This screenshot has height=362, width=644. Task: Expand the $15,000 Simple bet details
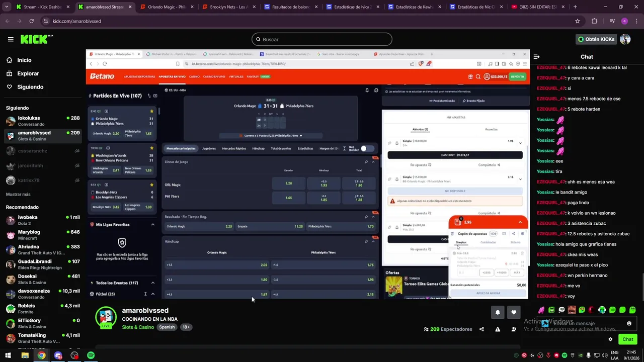click(x=520, y=179)
